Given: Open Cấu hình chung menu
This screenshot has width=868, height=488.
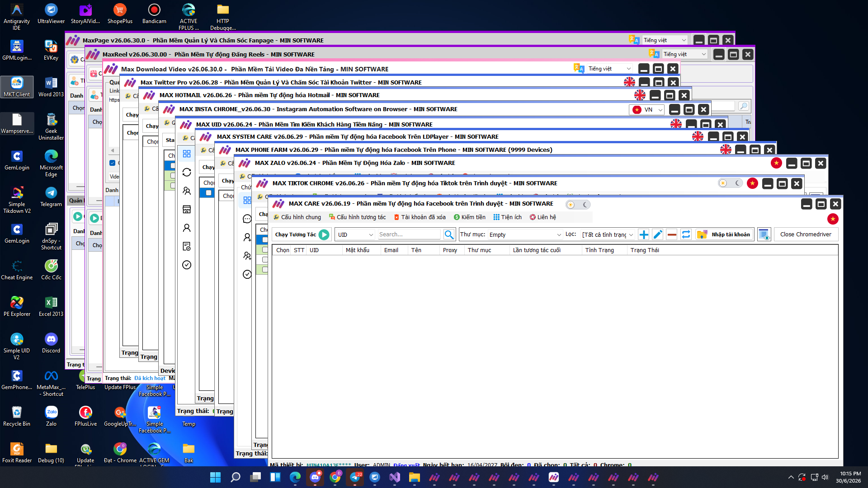Looking at the screenshot, I should click(297, 217).
